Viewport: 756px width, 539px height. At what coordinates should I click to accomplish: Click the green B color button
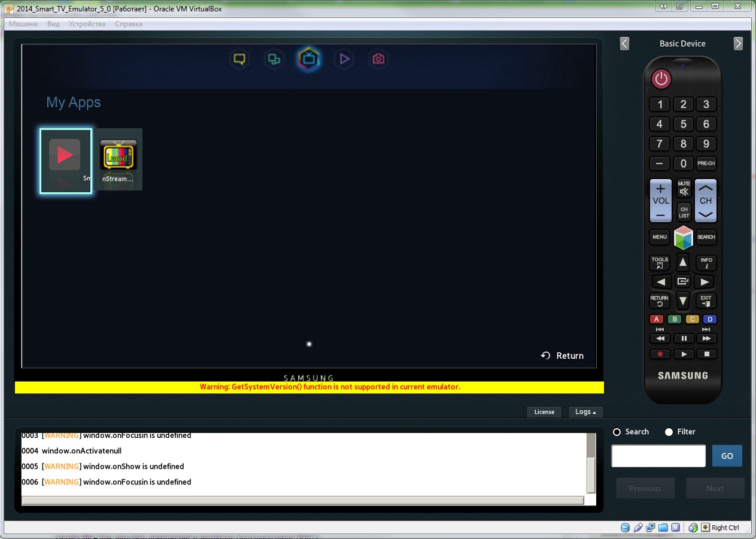[x=675, y=319]
